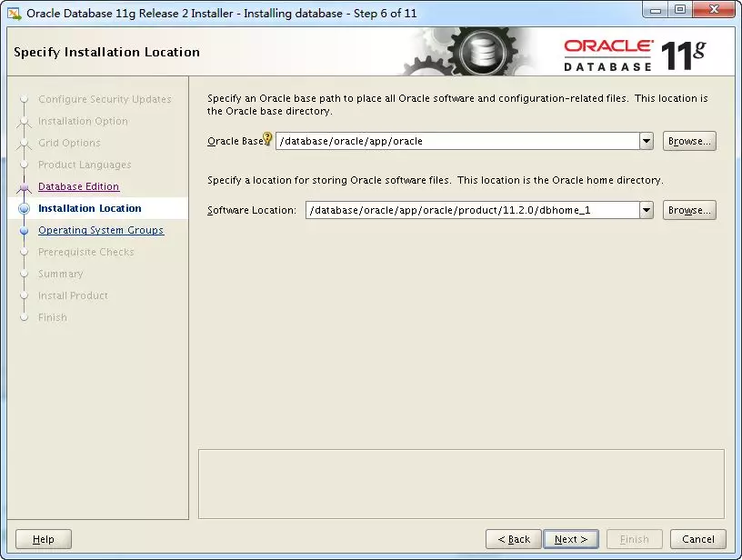Click the Oracle Base path field
742x560 pixels.
click(x=457, y=141)
